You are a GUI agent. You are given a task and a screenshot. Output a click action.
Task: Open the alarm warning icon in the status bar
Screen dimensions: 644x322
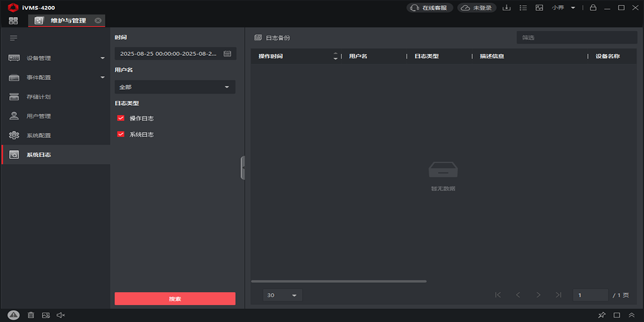(14, 315)
